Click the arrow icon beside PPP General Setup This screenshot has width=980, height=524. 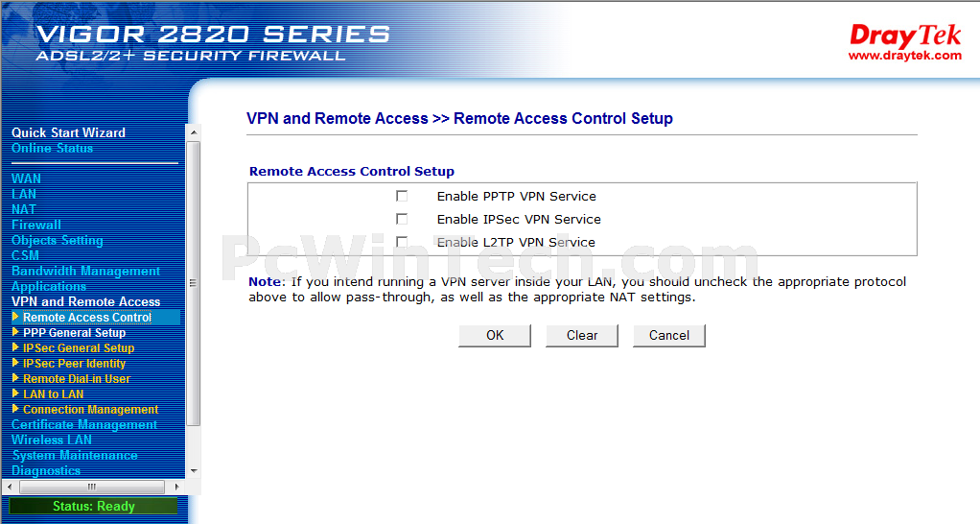click(x=15, y=332)
